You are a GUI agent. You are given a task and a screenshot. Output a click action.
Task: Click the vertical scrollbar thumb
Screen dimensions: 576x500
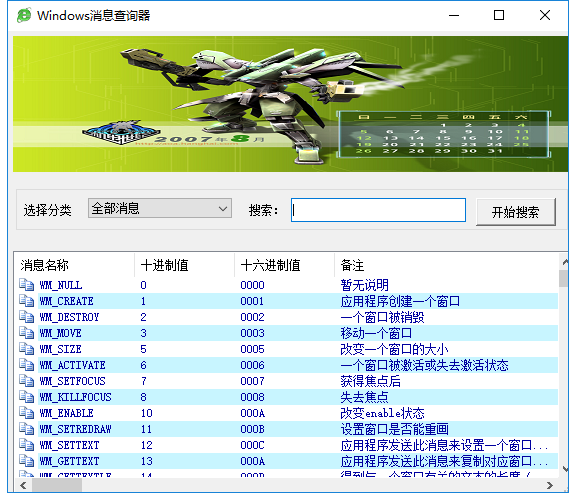(563, 278)
